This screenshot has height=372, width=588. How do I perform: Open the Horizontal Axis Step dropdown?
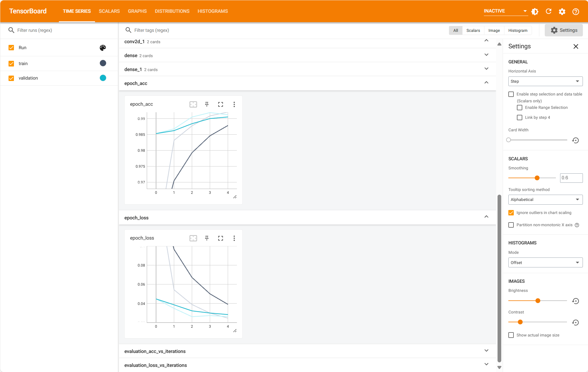(x=545, y=81)
